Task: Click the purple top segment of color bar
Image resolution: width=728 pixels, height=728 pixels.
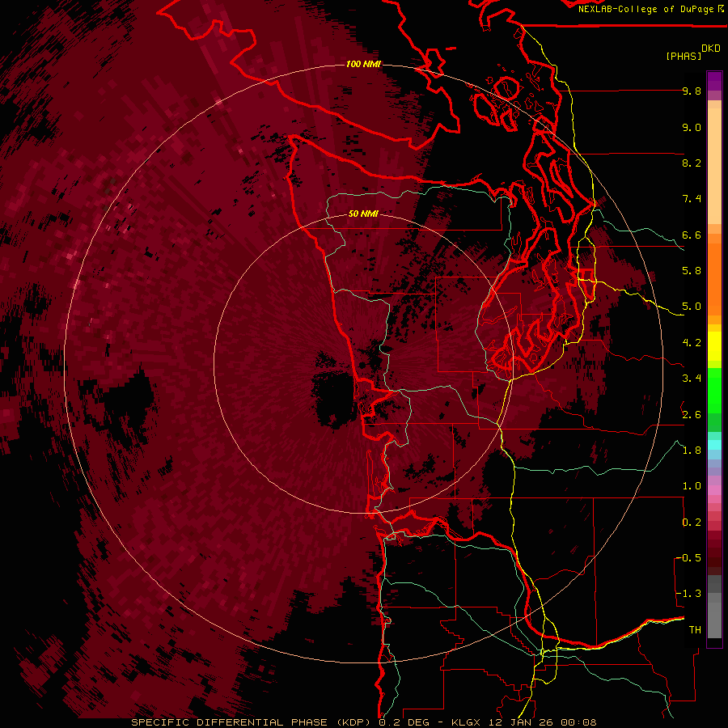Action: (x=714, y=81)
